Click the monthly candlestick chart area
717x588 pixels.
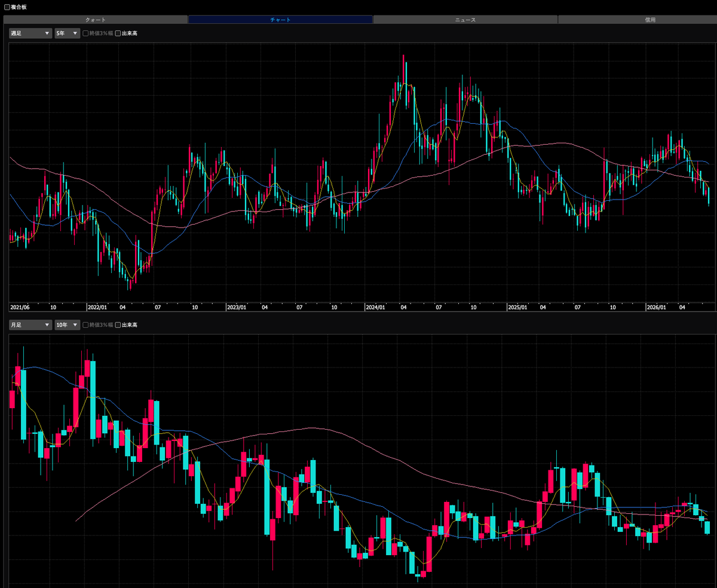[x=362, y=461]
